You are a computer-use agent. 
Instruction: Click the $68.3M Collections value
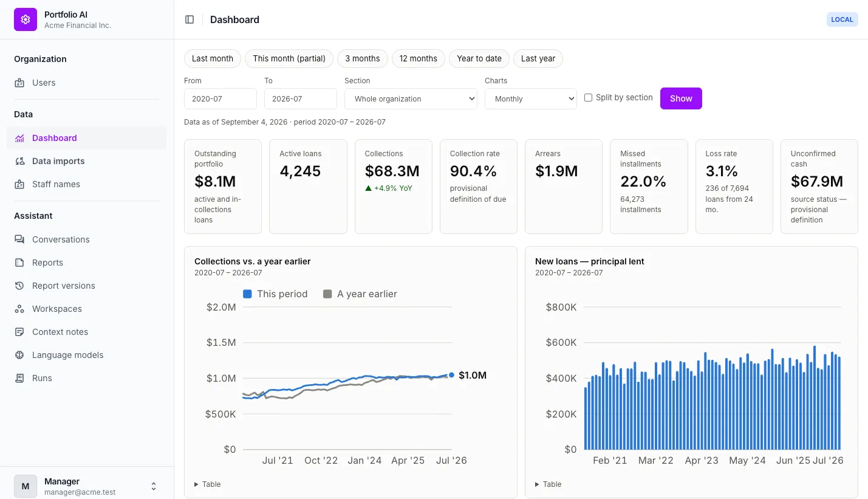pos(392,171)
